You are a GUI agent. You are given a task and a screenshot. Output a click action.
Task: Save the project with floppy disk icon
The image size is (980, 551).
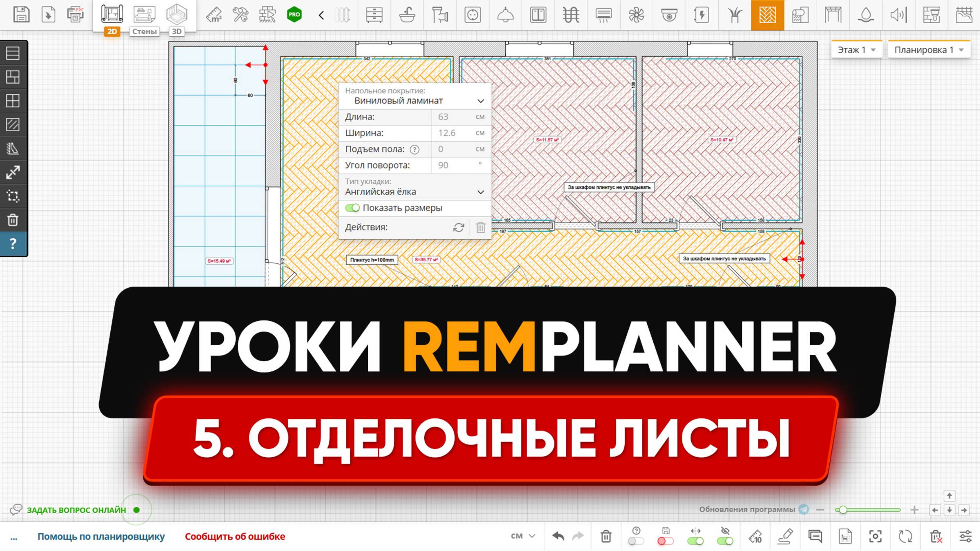tap(22, 13)
